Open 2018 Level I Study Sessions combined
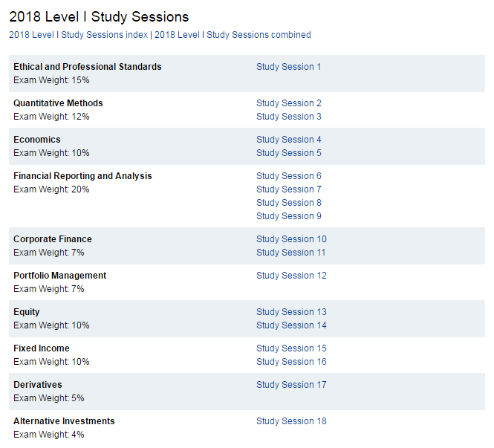Screen dimensions: 494x448 (233, 35)
